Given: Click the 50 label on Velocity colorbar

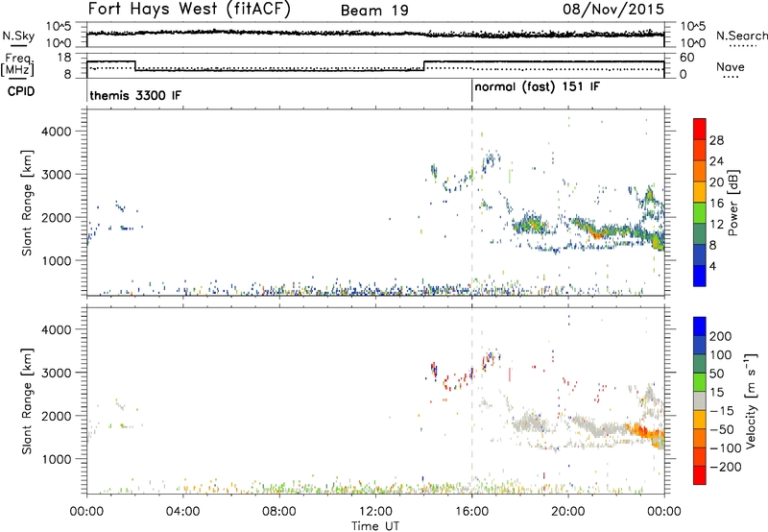Looking at the screenshot, I should click(716, 374).
